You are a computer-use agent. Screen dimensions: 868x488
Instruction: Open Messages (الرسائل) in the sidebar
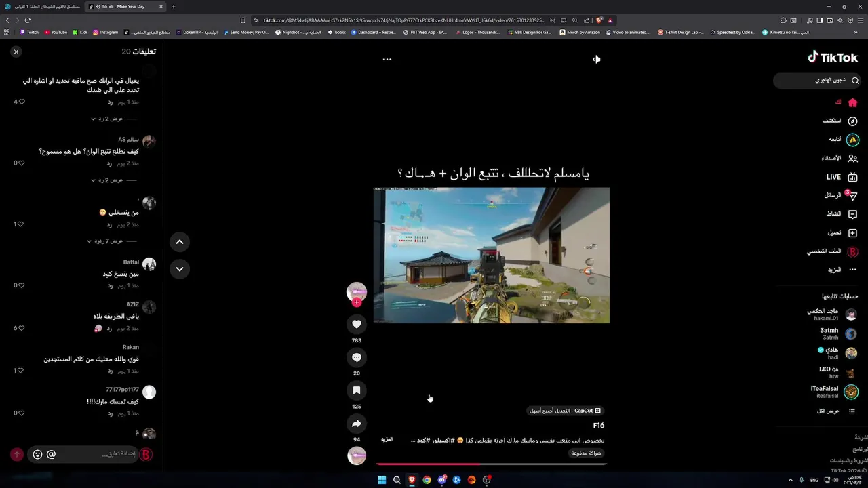841,195
